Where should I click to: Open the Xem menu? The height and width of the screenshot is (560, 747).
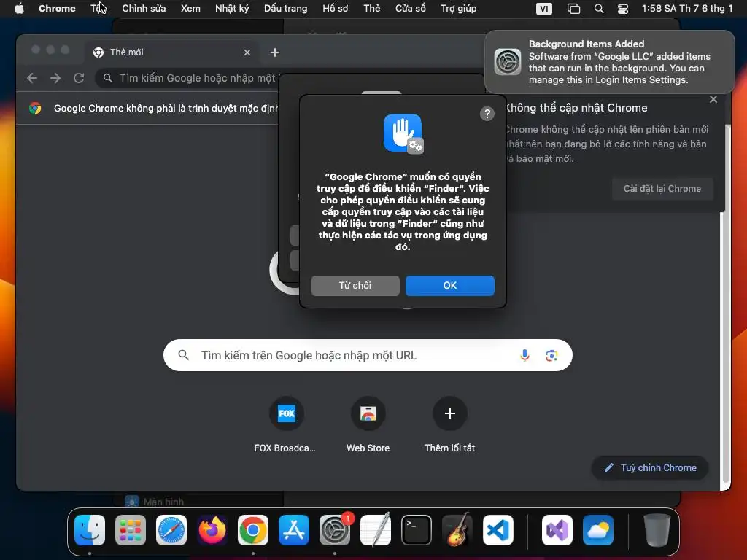coord(190,8)
